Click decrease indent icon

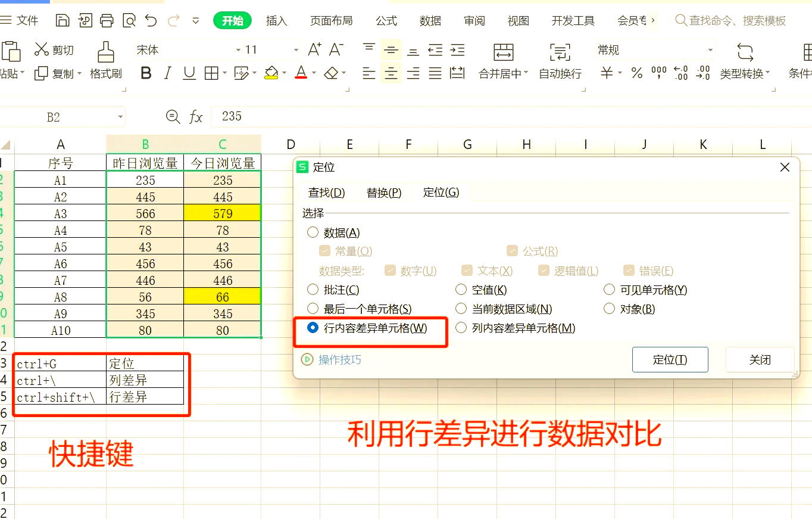coord(435,49)
